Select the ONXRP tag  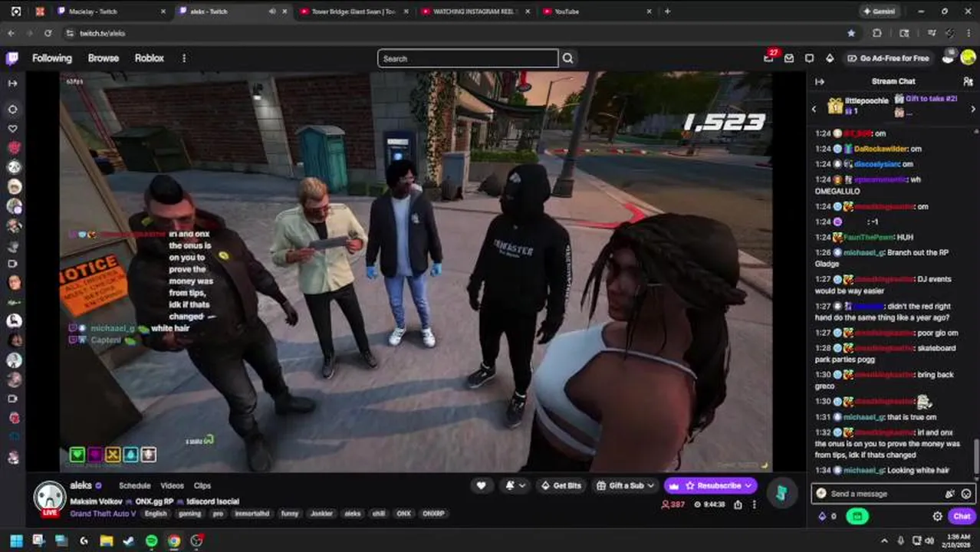(x=434, y=514)
